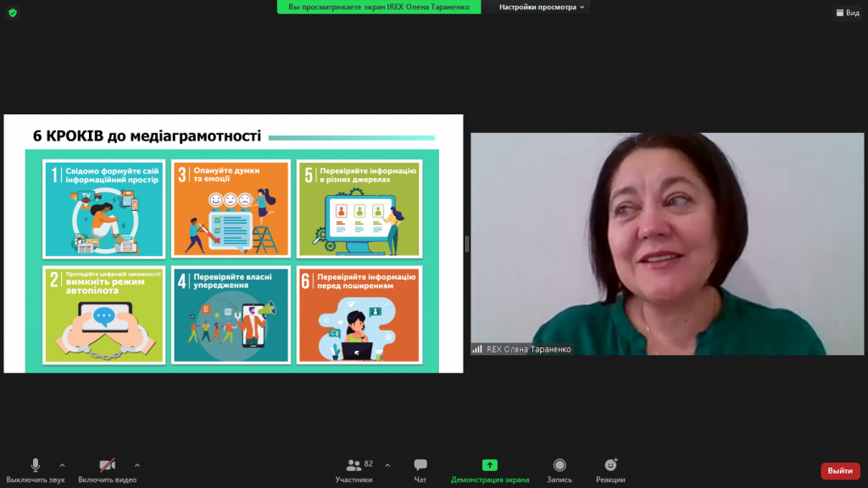Expand video options arrow beside camera
868x488 pixels.
[136, 465]
